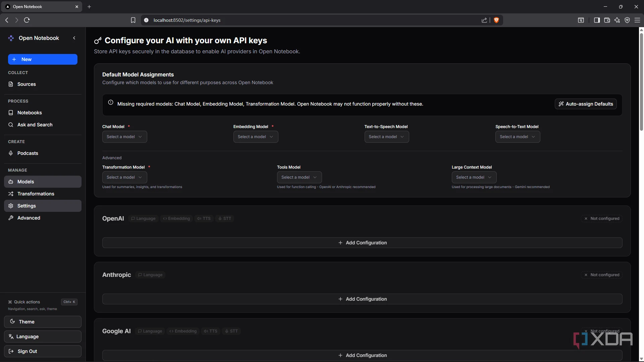Add Configuration for Anthropic

coord(362,299)
